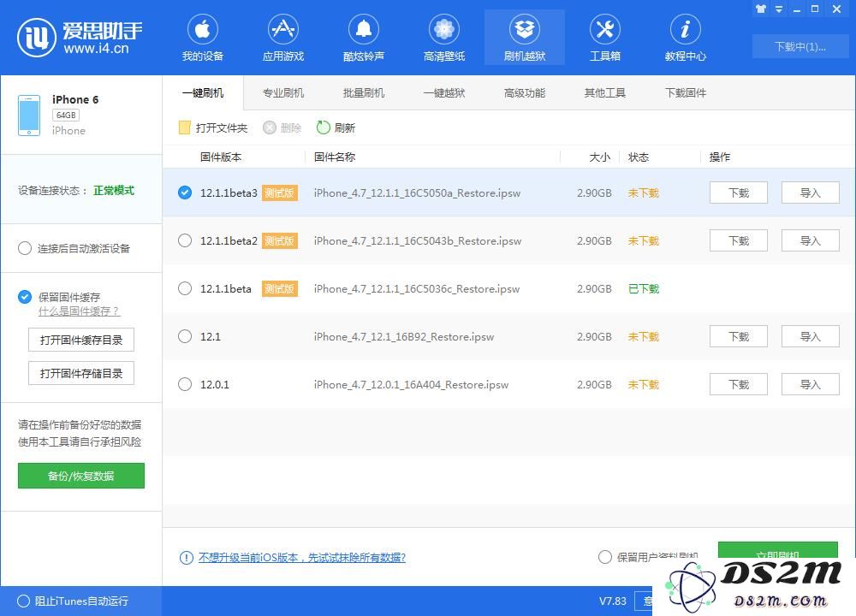Viewport: 856px width, 616px height.
Task: Switch to the 高级功能 tab
Action: (x=525, y=93)
